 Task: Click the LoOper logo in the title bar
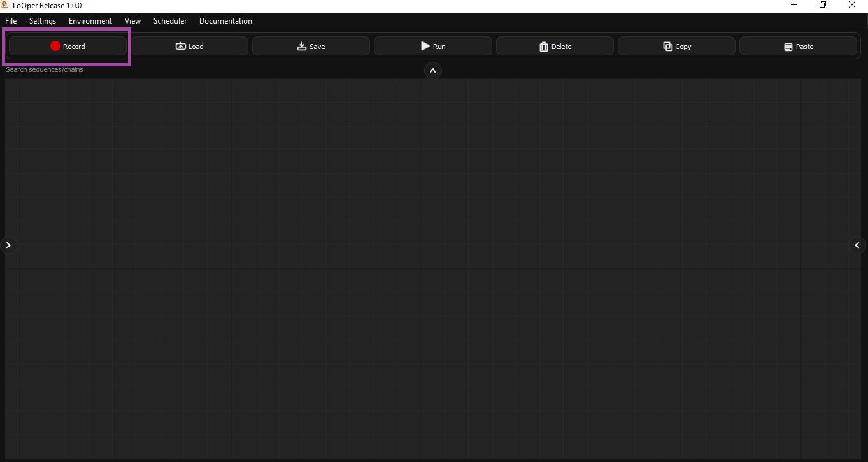4,5
